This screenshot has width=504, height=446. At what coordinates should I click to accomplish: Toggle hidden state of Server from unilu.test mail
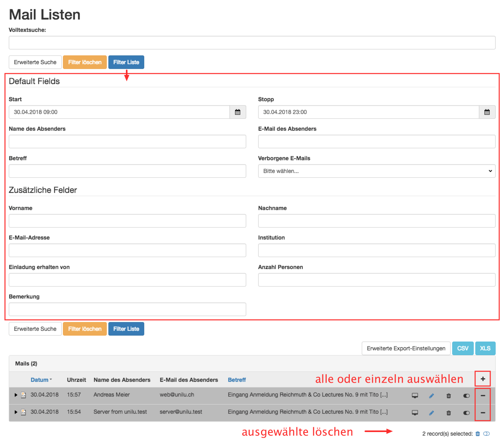[467, 413]
